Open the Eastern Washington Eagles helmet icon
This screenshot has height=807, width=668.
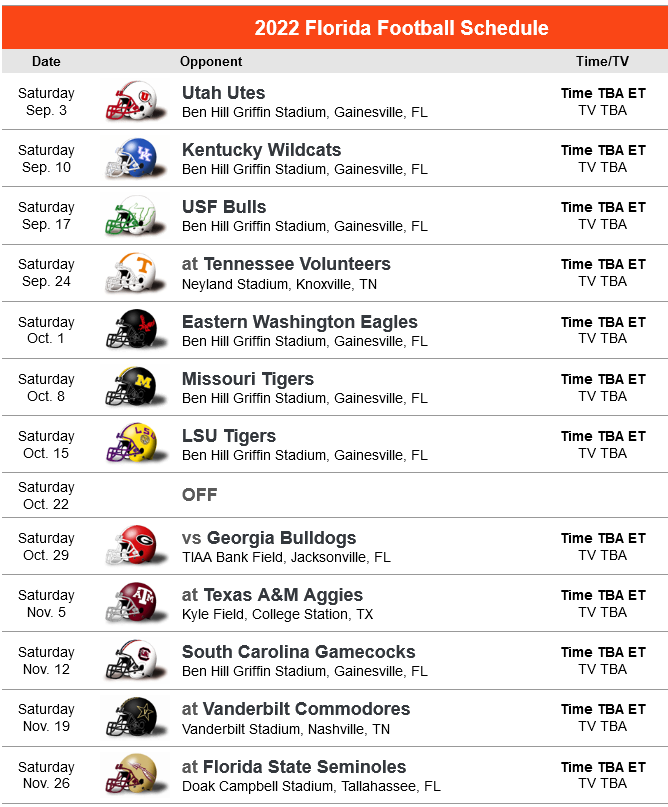(x=135, y=329)
